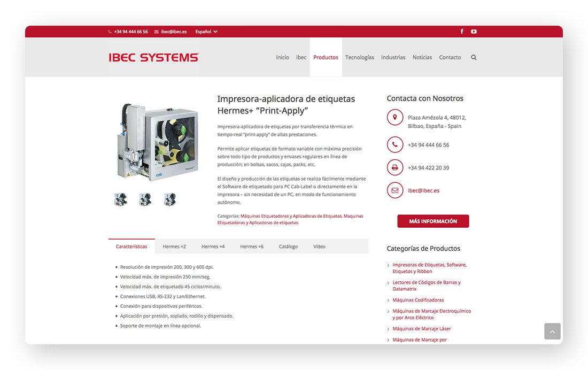Open Máquinas Codificadoras category
This screenshot has height=370, width=588.
point(418,300)
